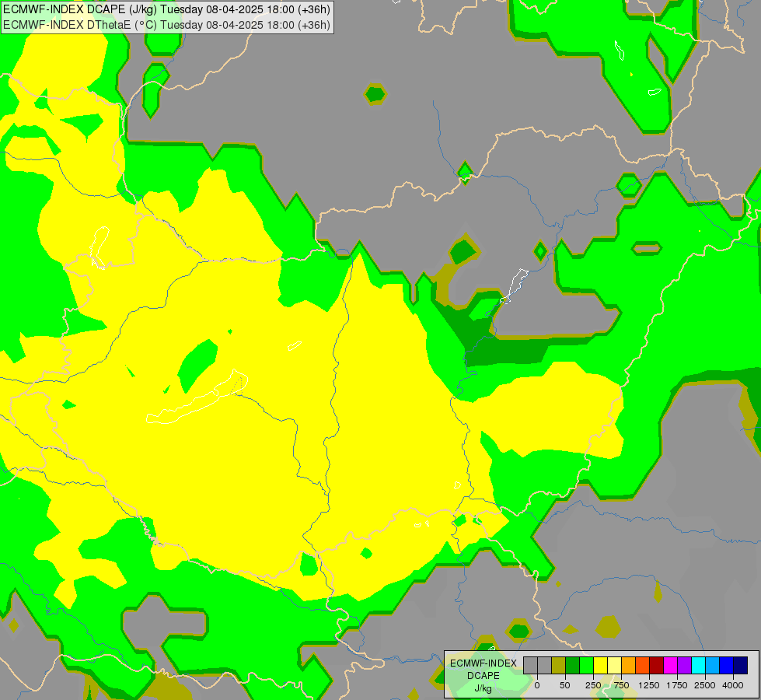
Task: Select the pale yellow legend swatch
Action: (x=614, y=665)
